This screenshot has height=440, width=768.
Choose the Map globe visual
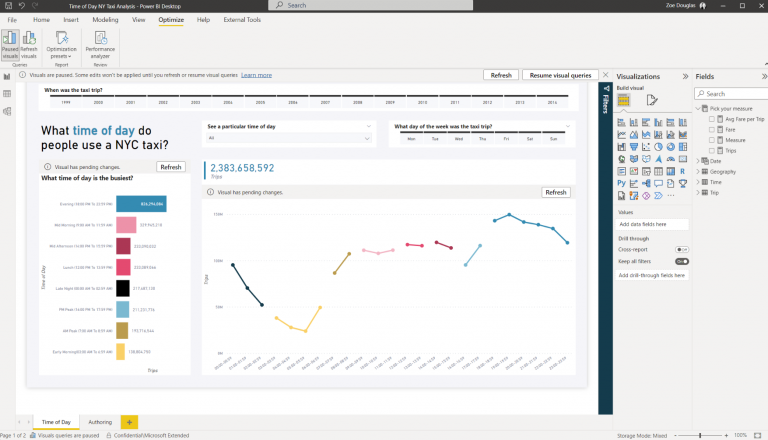click(622, 159)
